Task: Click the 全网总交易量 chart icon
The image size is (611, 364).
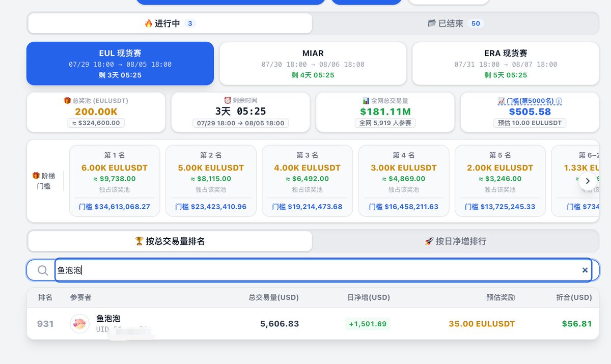Action: [365, 101]
